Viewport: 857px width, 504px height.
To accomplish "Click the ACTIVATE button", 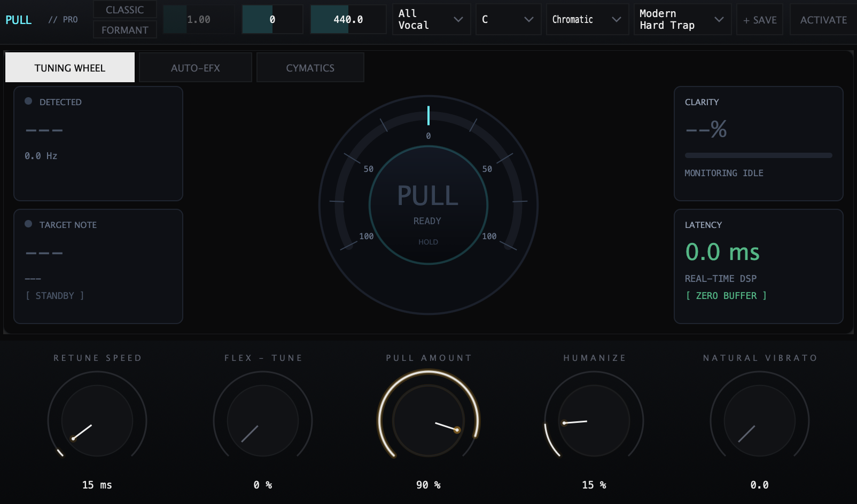I will 823,20.
